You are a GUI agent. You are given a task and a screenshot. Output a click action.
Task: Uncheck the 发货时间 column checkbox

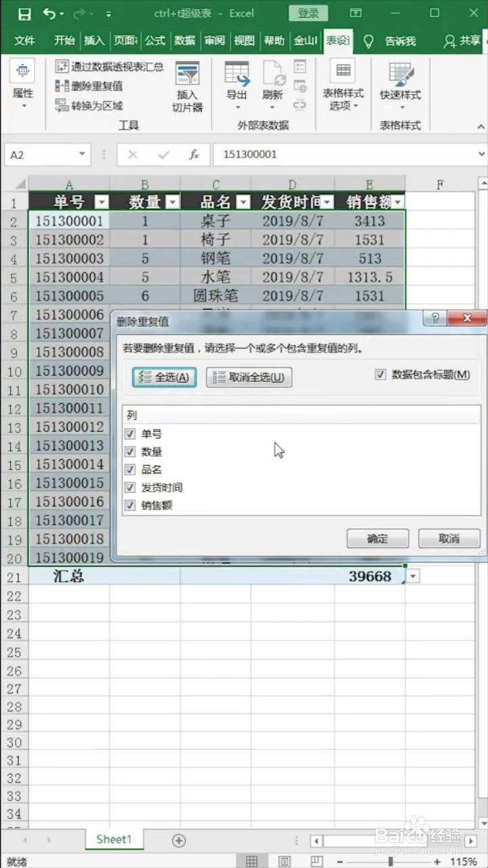(131, 488)
